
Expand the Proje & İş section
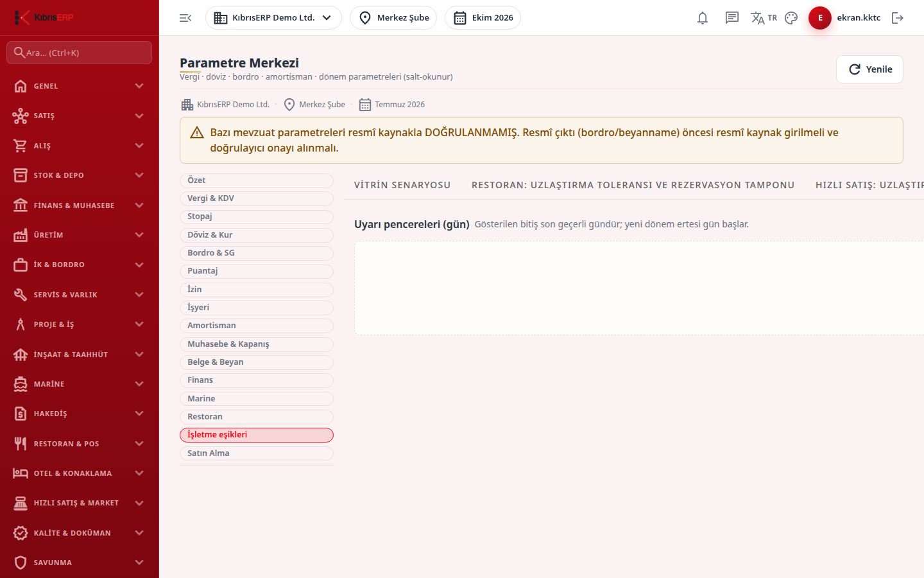80,324
